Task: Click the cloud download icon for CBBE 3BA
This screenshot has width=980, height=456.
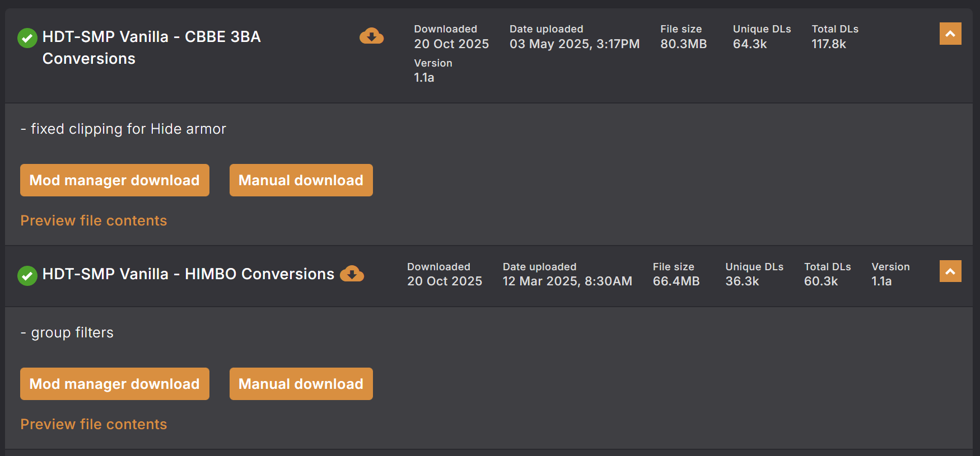Action: coord(371,36)
